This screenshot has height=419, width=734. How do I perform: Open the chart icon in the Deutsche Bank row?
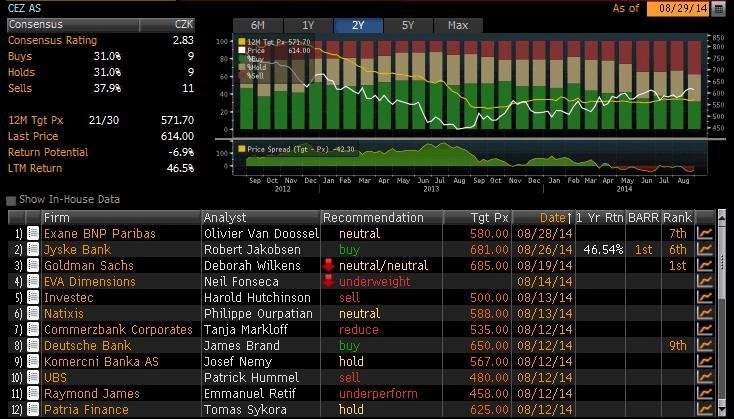pyautogui.click(x=705, y=345)
